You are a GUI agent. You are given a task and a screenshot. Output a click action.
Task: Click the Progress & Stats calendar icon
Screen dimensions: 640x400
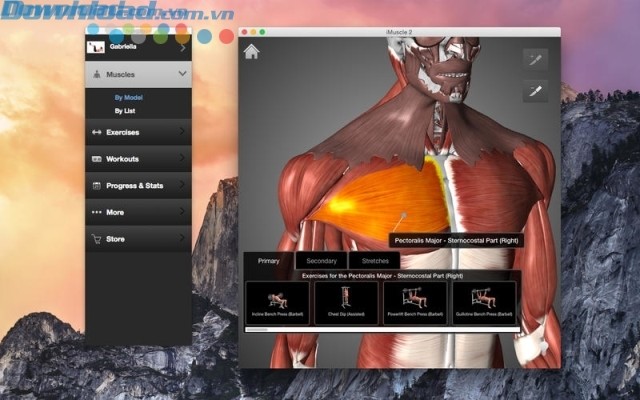coord(97,186)
